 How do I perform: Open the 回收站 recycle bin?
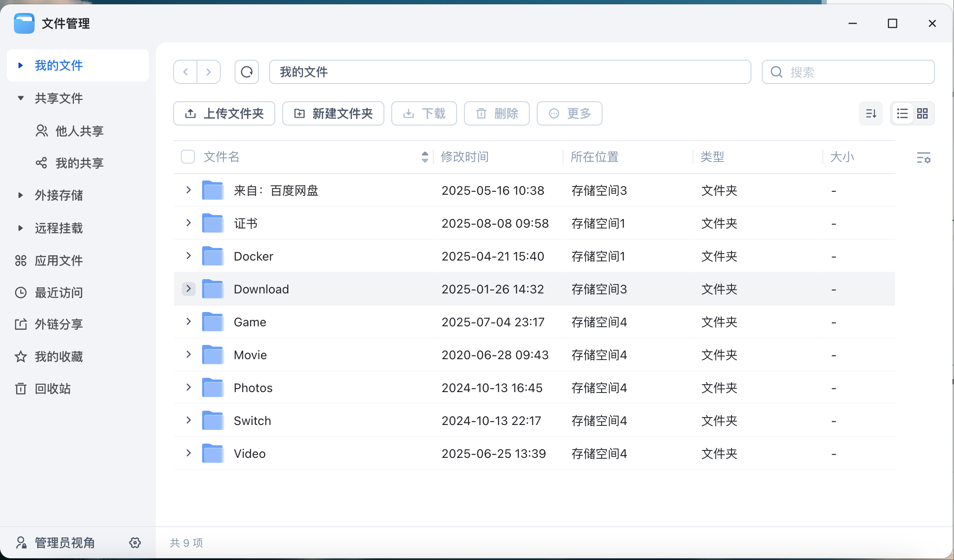pyautogui.click(x=52, y=389)
